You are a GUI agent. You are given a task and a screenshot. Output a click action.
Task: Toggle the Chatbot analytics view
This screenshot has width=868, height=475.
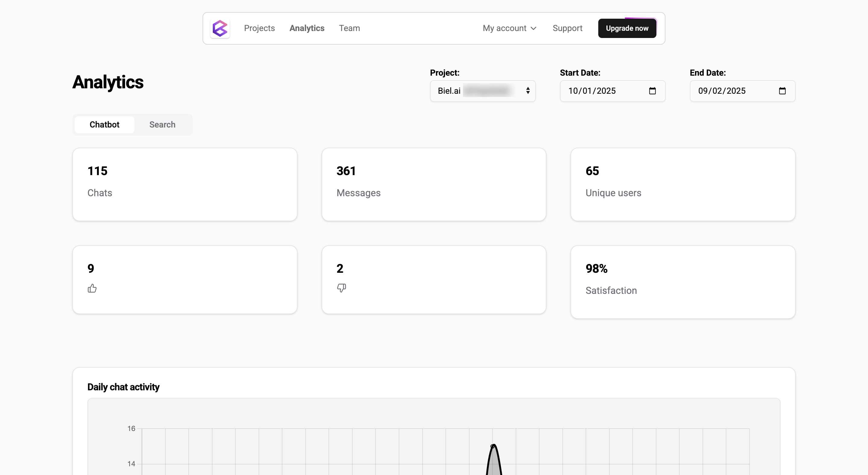tap(104, 124)
